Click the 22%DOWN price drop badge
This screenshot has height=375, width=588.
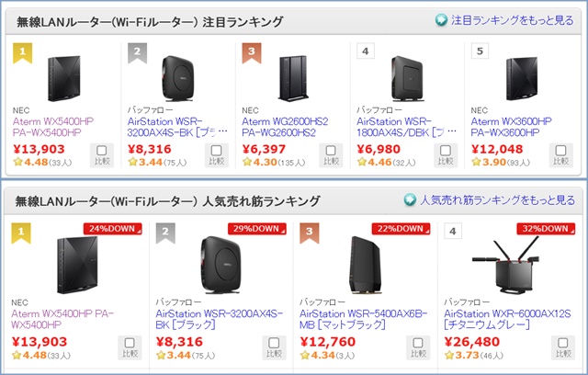click(x=401, y=229)
